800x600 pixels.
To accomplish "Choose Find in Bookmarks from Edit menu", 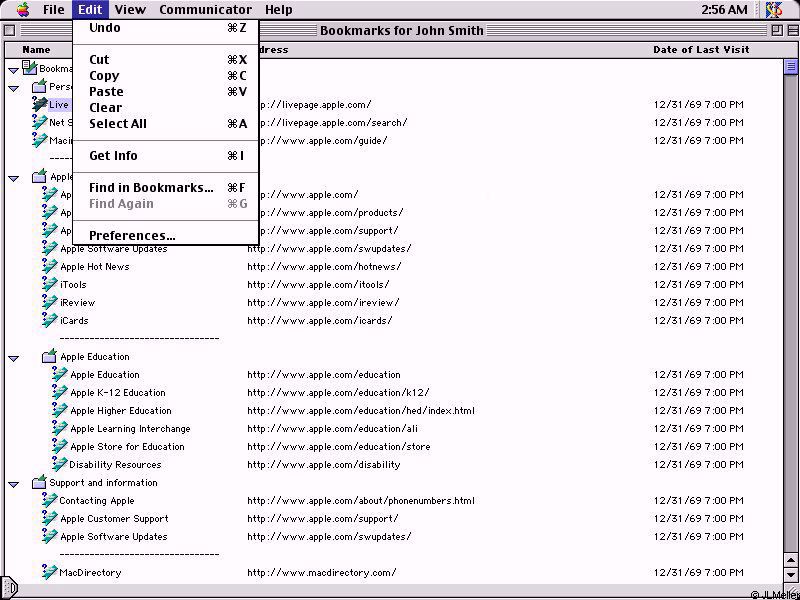I will tap(151, 188).
